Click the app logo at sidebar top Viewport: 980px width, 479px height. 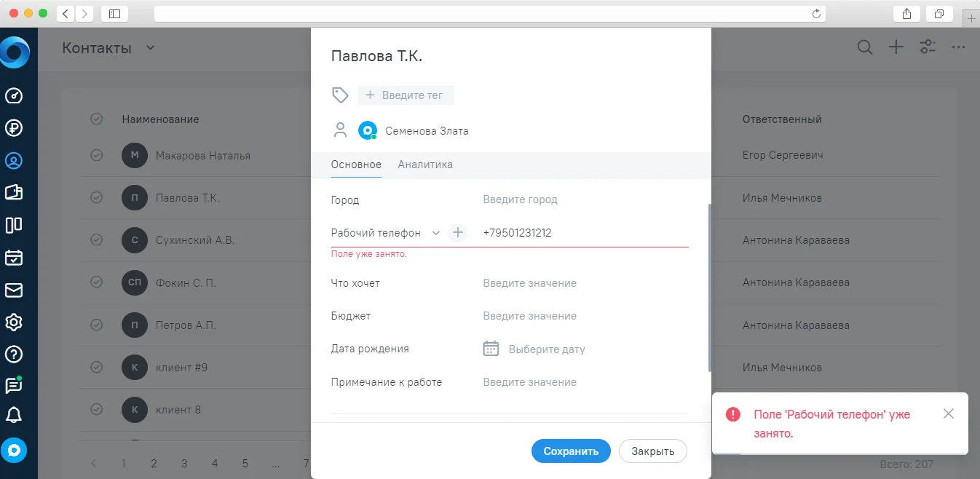pos(15,54)
